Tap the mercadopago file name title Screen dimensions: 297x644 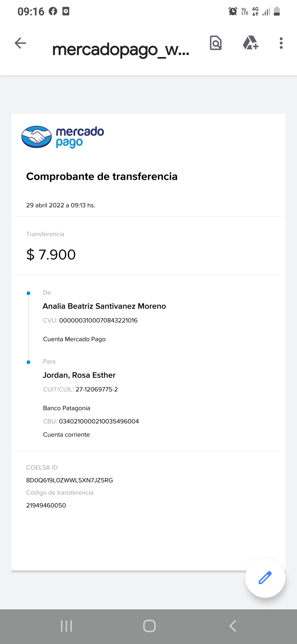(x=120, y=50)
